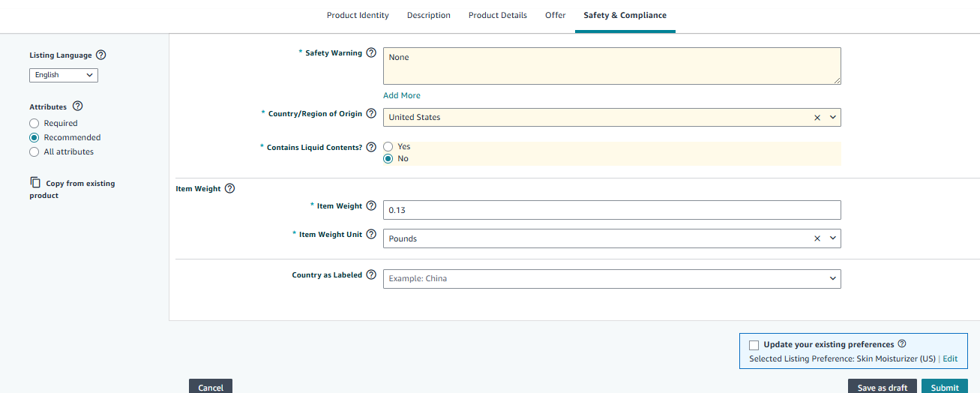Click help icon beside Country/Region of Origin
Viewport: 980px width, 393px height.
pyautogui.click(x=371, y=114)
